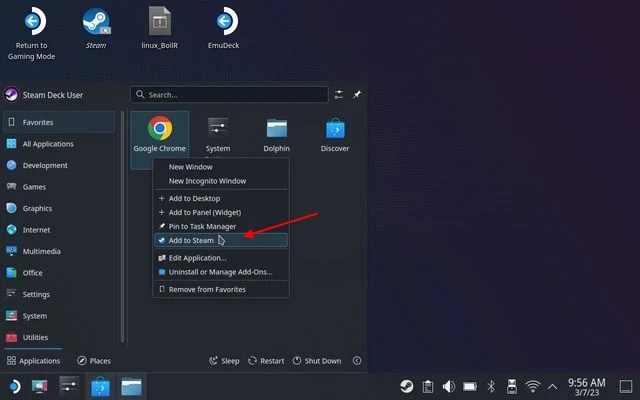Open clipboard tray icon
Viewport: 640px width, 400px height.
tap(428, 386)
